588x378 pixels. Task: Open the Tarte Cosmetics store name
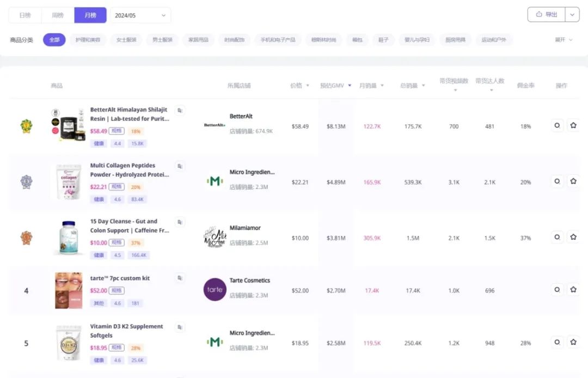coord(250,281)
